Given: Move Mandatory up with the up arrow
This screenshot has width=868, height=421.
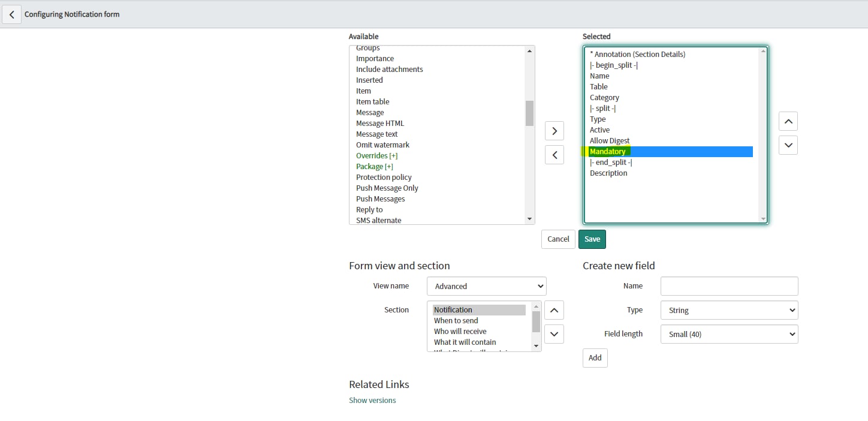Looking at the screenshot, I should pyautogui.click(x=788, y=121).
